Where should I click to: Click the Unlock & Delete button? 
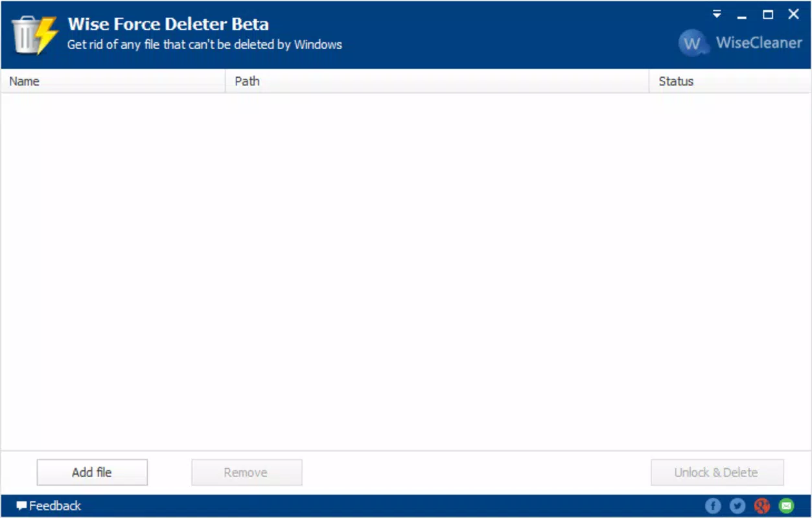[717, 472]
